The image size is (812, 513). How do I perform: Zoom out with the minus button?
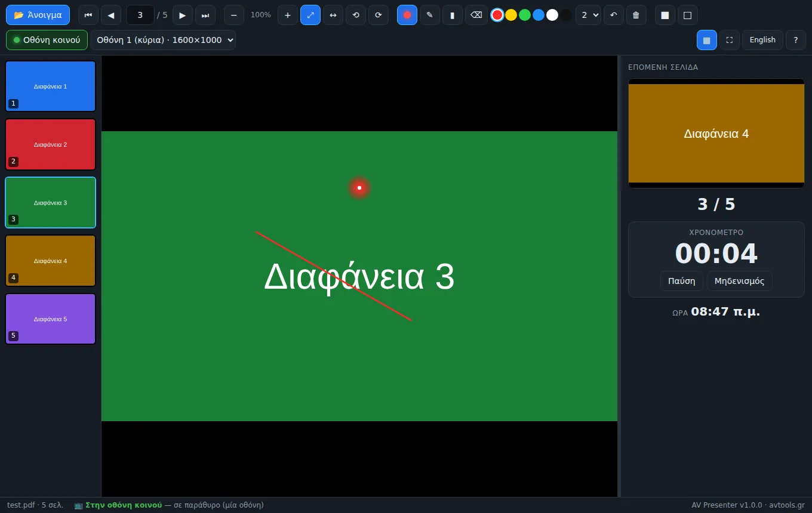click(234, 15)
